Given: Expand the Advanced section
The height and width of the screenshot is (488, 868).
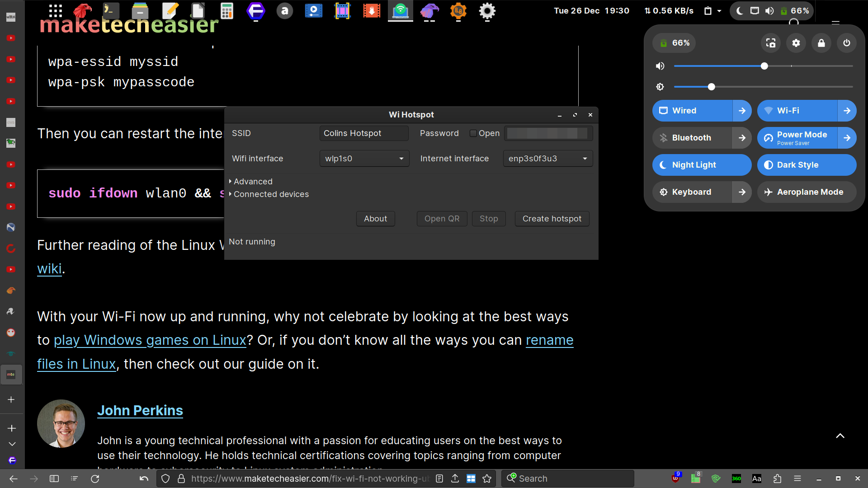Looking at the screenshot, I should click(x=253, y=182).
